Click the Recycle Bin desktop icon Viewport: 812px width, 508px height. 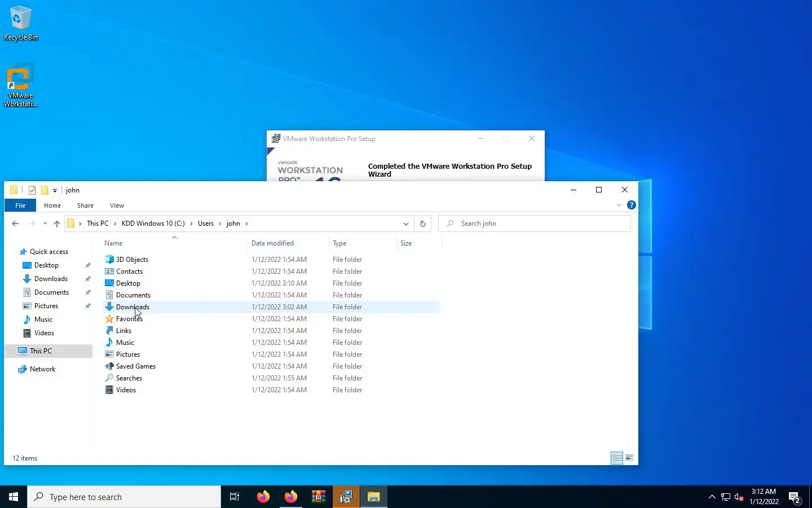21,23
